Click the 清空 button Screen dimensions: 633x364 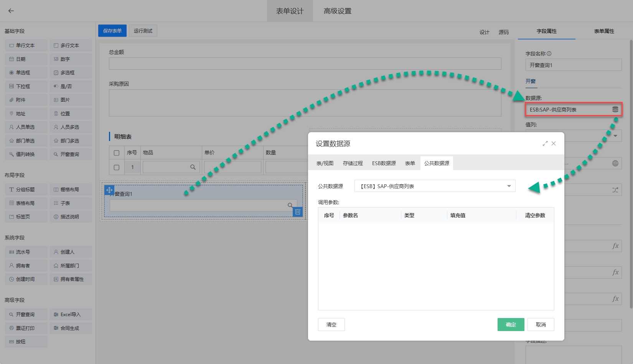click(x=331, y=325)
